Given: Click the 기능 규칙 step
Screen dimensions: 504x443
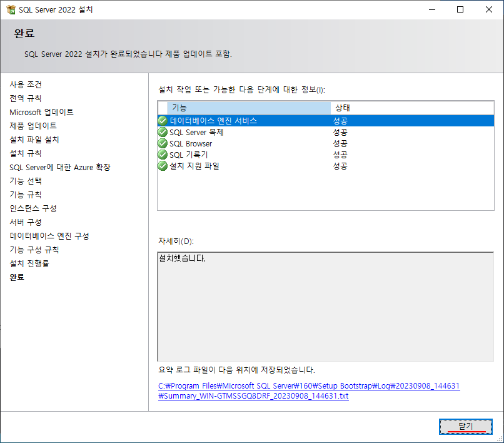Looking at the screenshot, I should 26,195.
